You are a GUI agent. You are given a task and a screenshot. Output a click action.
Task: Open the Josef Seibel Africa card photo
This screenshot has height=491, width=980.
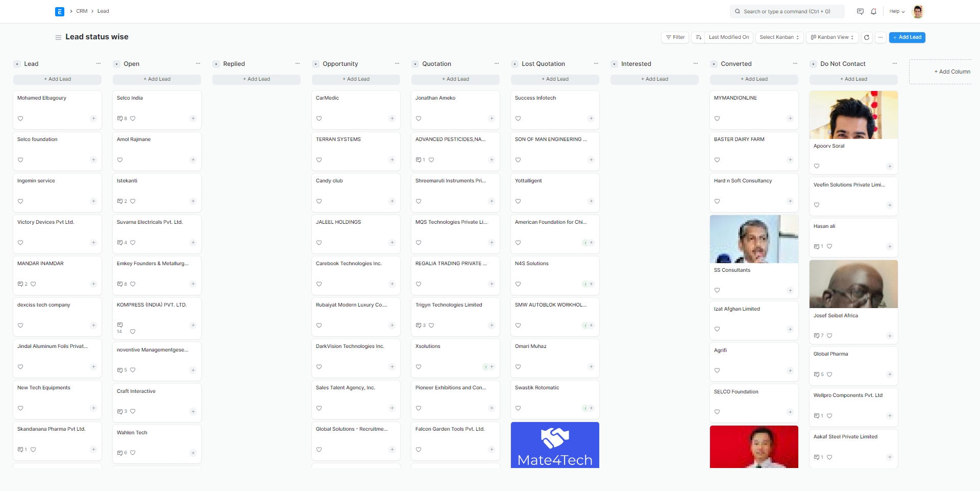click(x=853, y=284)
